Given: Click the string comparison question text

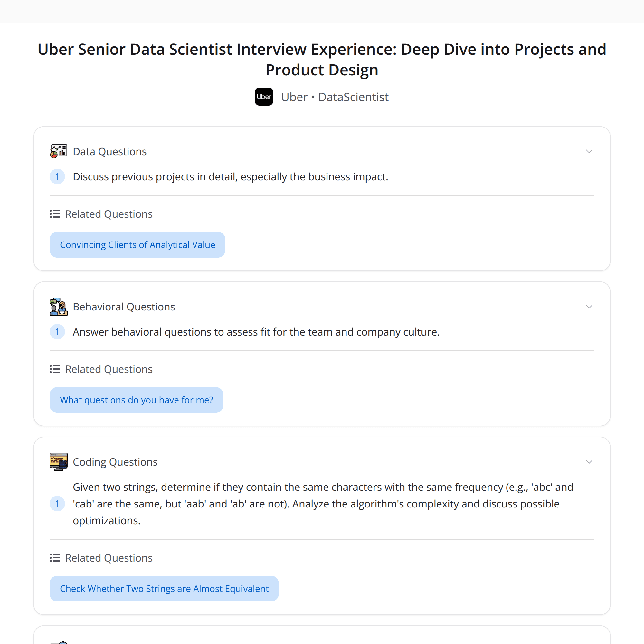Looking at the screenshot, I should pyautogui.click(x=323, y=504).
